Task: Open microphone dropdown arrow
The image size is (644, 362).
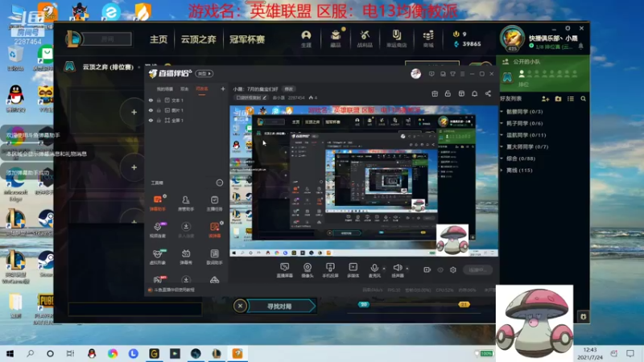Action: [x=384, y=269]
